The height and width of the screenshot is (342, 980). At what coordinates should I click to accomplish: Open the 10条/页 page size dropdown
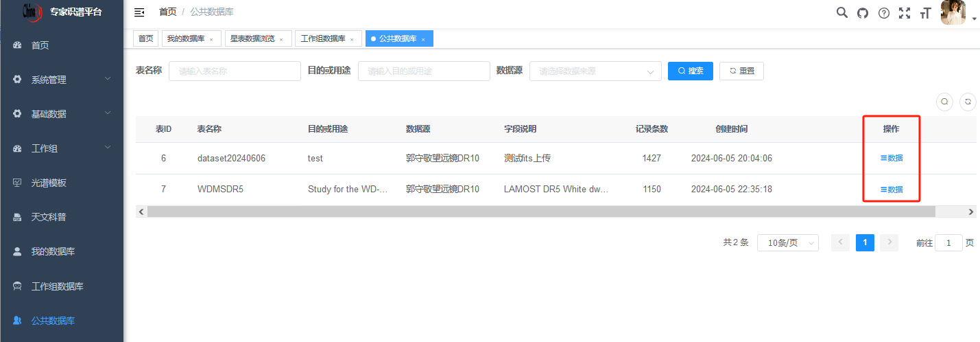[x=787, y=243]
